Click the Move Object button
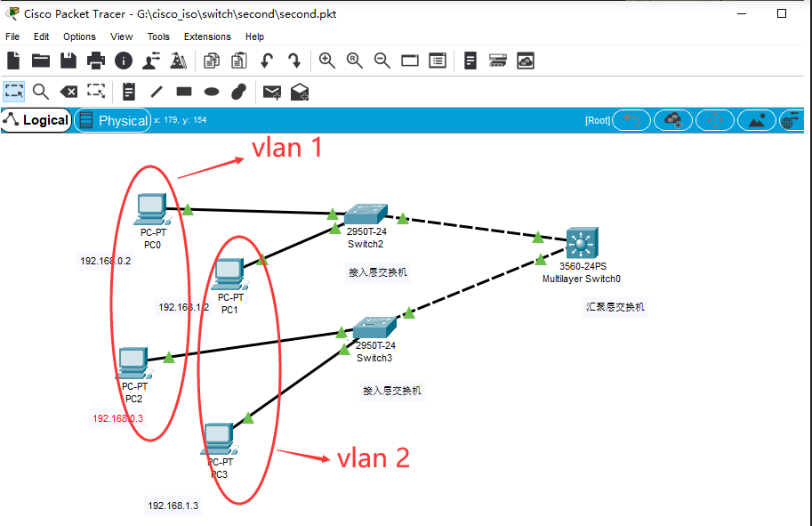 pyautogui.click(x=715, y=120)
